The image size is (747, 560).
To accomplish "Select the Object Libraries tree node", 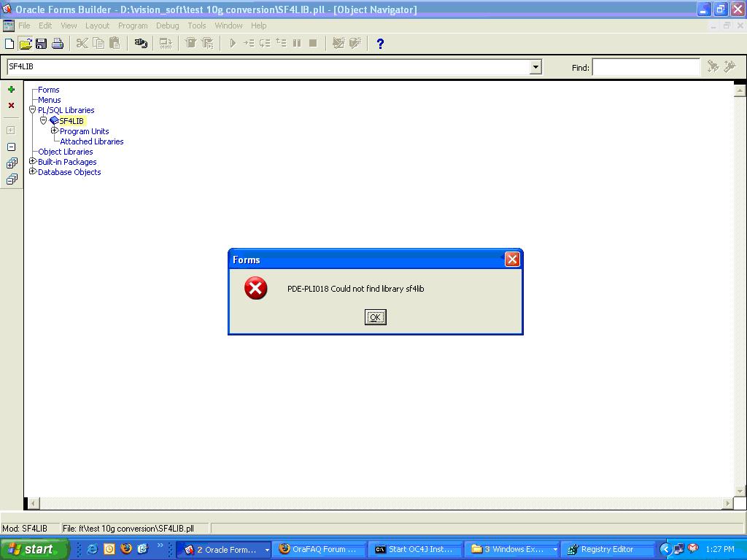I will (x=65, y=152).
